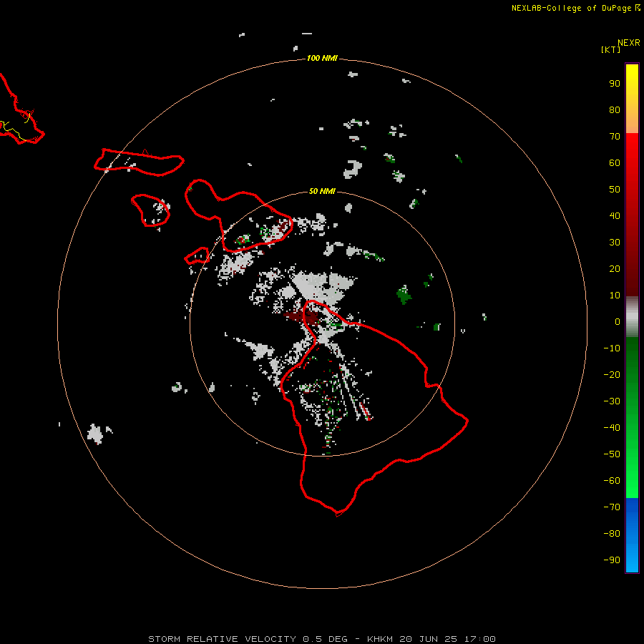
Task: Click the [KT] units label
Action: pyautogui.click(x=610, y=49)
